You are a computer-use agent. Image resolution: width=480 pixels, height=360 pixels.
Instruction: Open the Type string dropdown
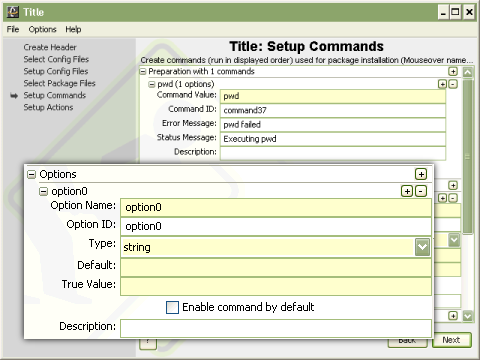click(x=422, y=247)
